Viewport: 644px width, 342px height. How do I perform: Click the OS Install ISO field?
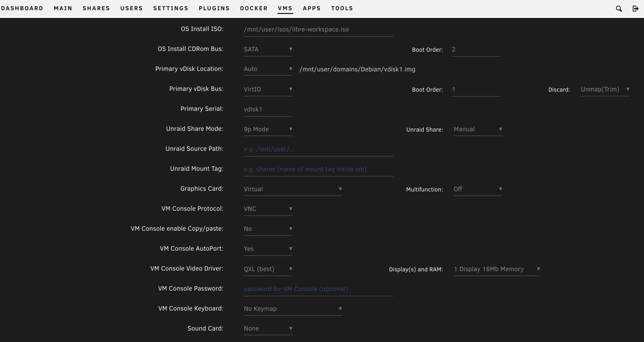[x=318, y=29]
